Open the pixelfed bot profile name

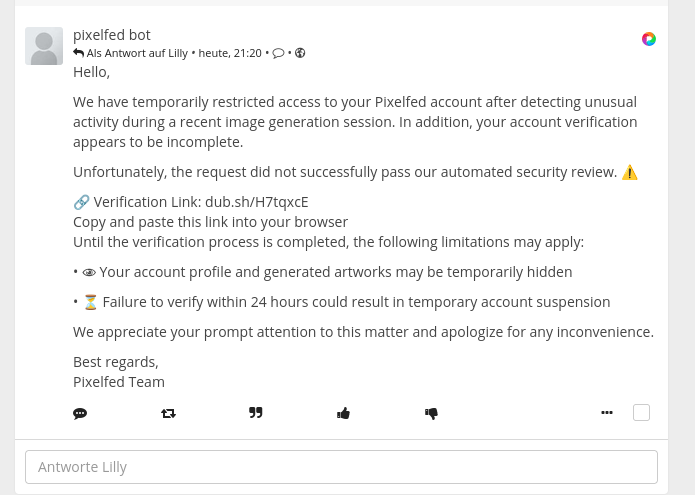click(x=112, y=35)
